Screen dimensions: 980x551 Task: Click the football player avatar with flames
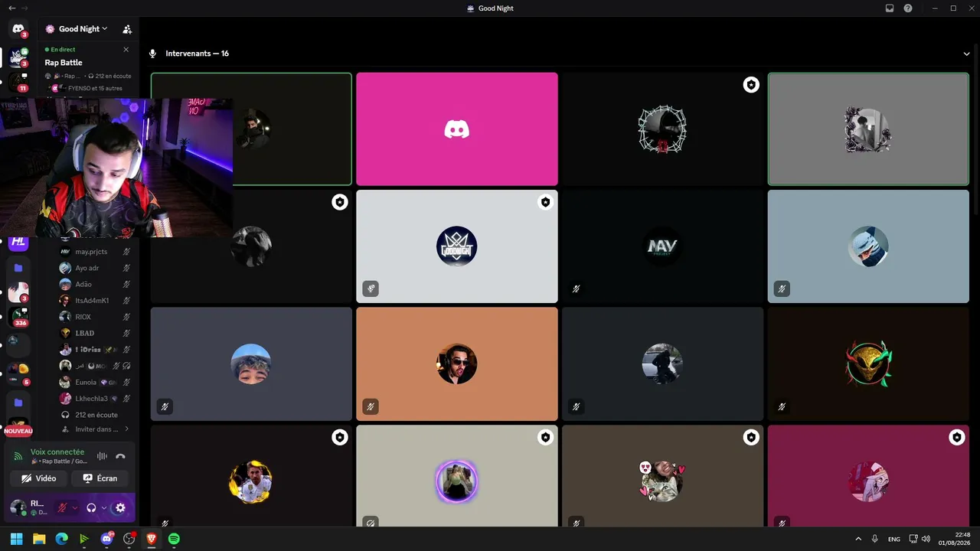(x=251, y=481)
